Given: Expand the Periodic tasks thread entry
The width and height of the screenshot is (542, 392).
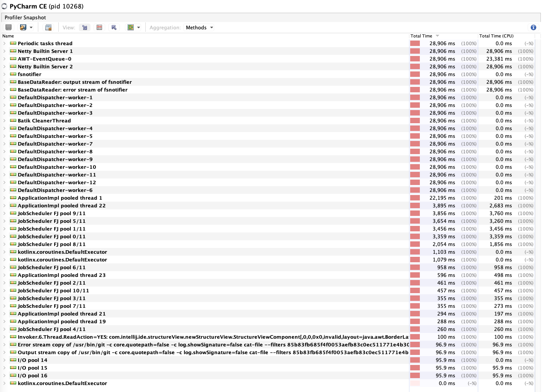Looking at the screenshot, I should [x=4, y=43].
